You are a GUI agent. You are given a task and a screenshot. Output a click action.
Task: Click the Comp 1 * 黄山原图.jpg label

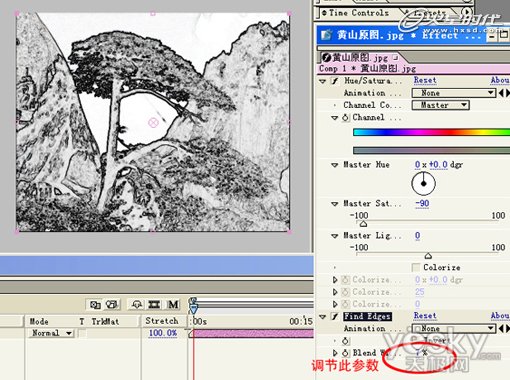click(367, 69)
